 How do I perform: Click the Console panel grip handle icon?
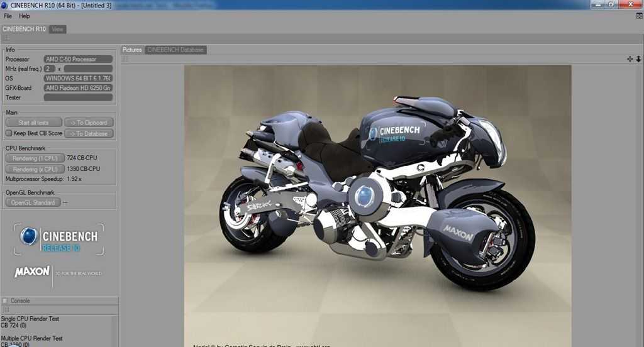pos(6,310)
